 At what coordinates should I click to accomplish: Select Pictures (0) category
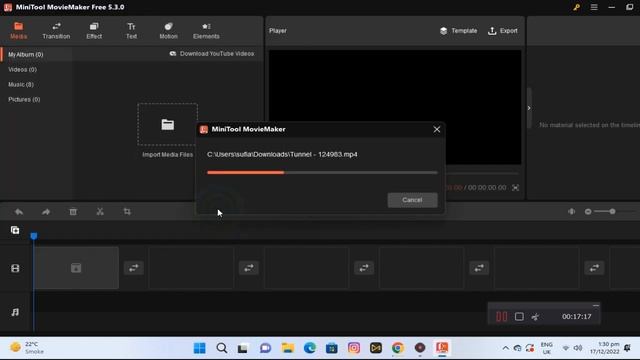(x=24, y=100)
